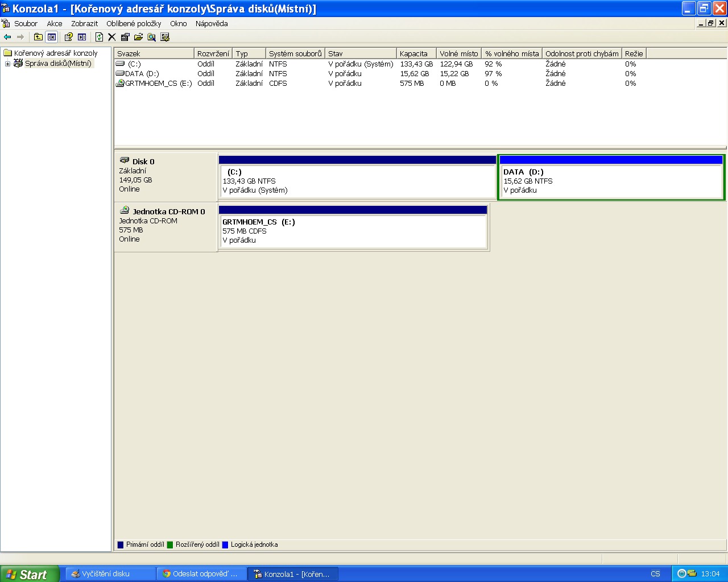Click the console system icon beside Soubor
Screen dimensions: 728x582
click(x=6, y=23)
